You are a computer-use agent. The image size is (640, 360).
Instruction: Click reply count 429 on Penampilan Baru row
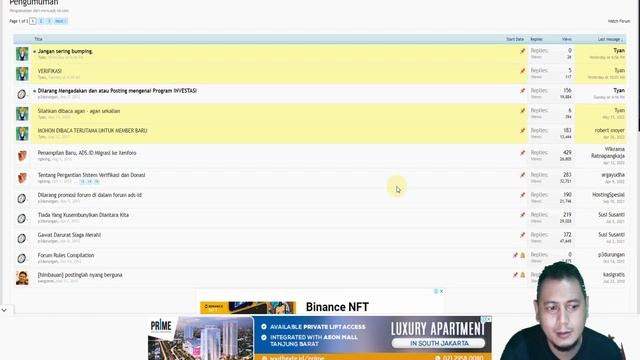[567, 152]
